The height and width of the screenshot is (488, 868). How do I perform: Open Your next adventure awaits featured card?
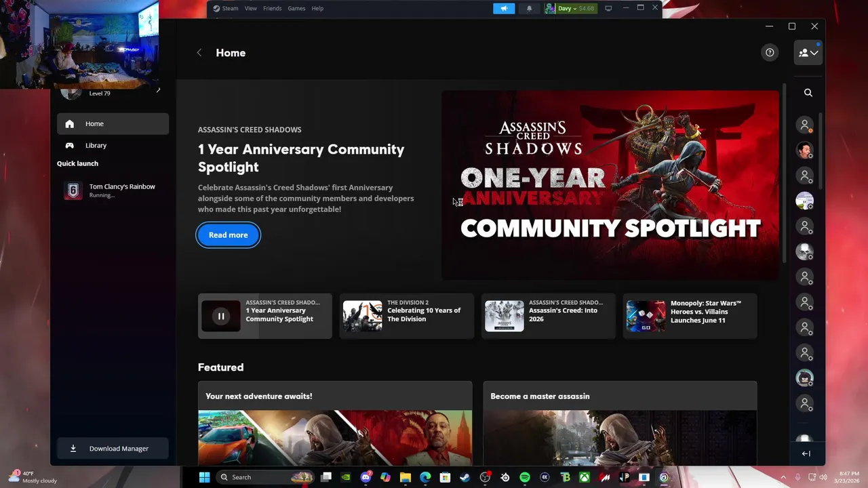[x=335, y=423]
